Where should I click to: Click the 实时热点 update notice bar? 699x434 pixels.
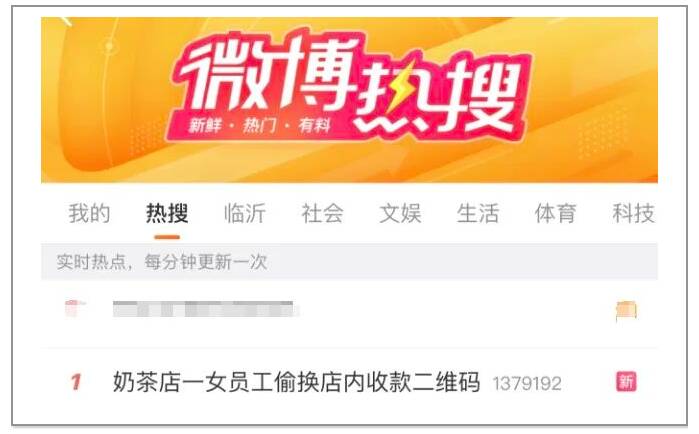click(x=350, y=262)
